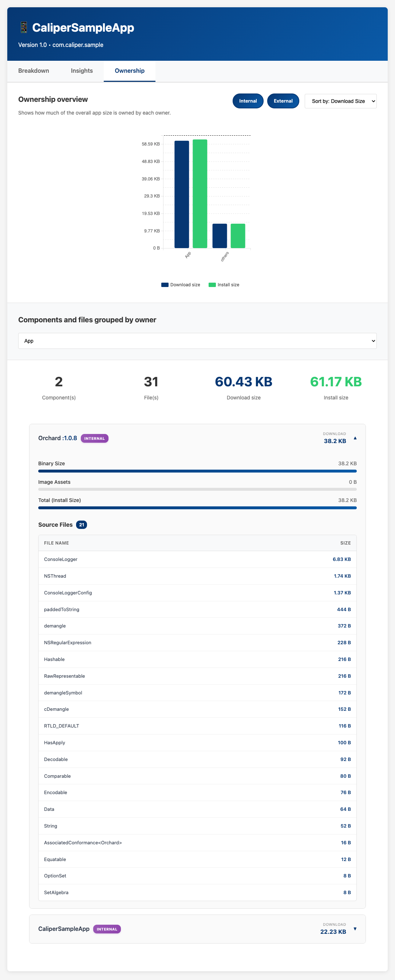Toggle the Internal filter pill
Image resolution: width=395 pixels, height=980 pixels.
coord(248,101)
